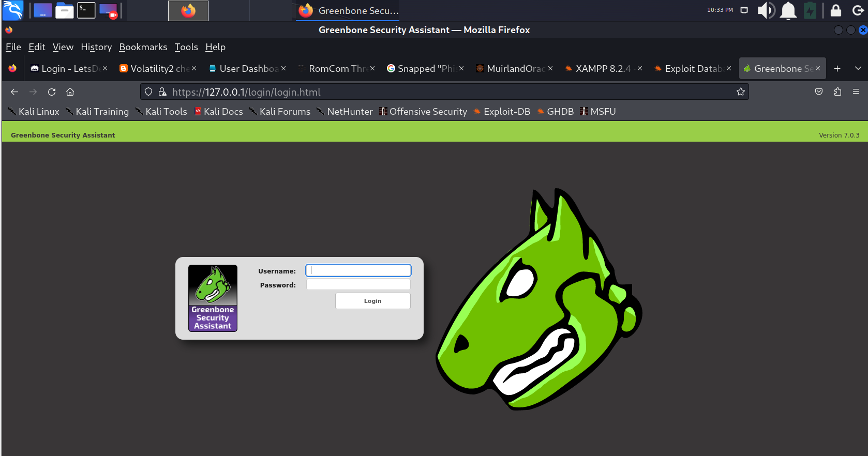Open the History menu
The height and width of the screenshot is (456, 868).
point(96,47)
